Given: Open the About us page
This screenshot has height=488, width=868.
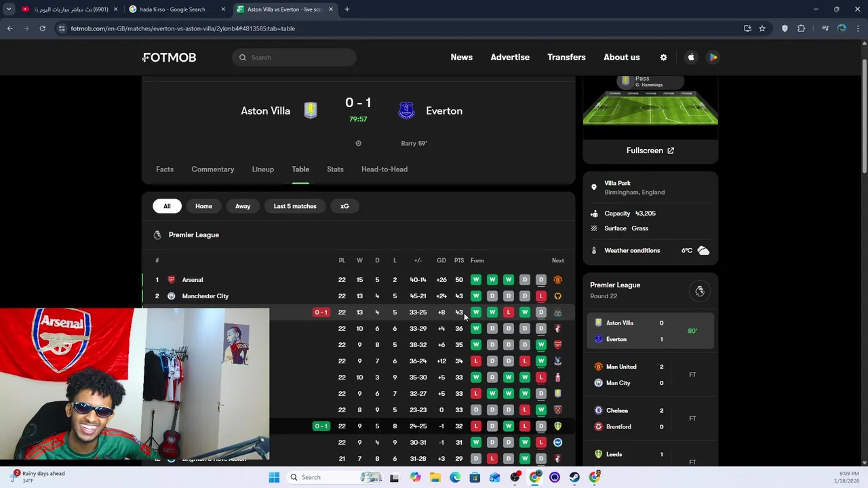Looking at the screenshot, I should (622, 58).
